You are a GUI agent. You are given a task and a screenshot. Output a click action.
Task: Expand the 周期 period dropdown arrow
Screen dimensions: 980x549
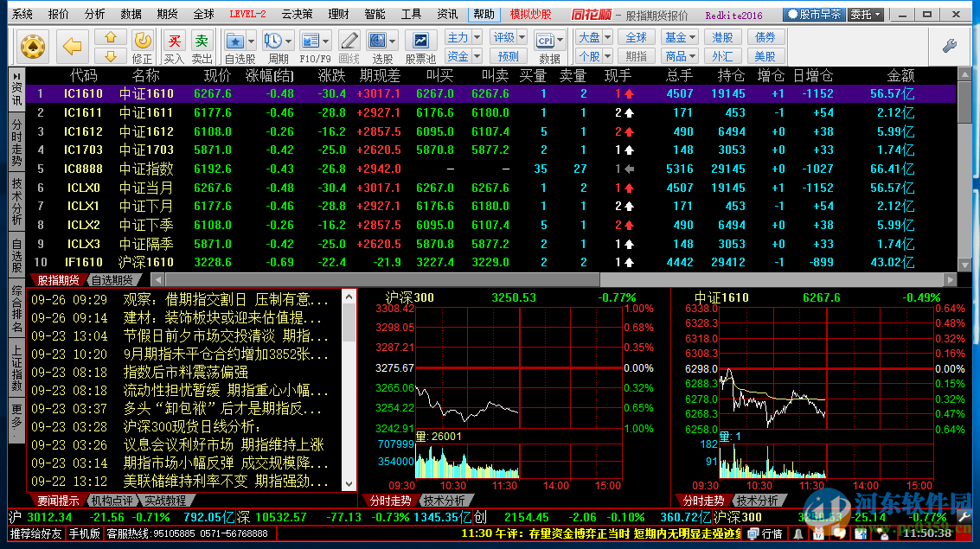pyautogui.click(x=289, y=41)
